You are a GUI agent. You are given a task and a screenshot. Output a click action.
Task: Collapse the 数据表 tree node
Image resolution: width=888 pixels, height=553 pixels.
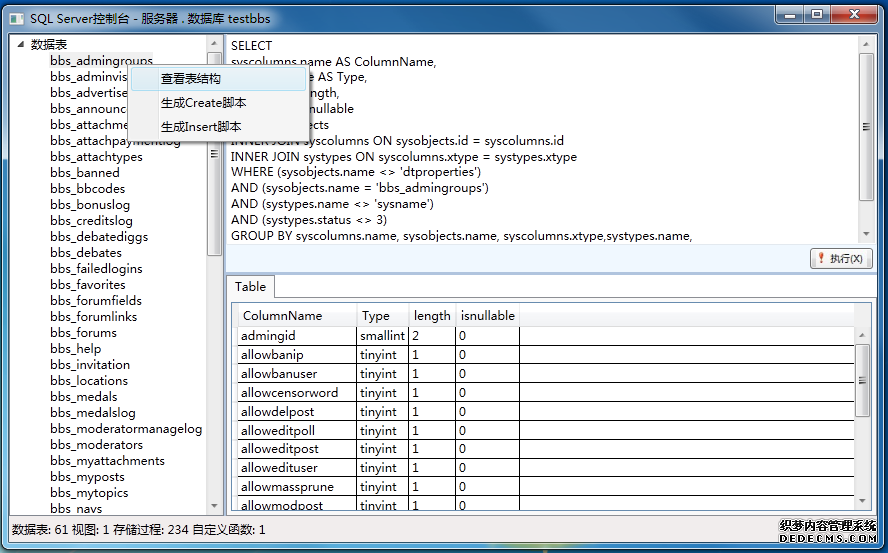tap(20, 44)
